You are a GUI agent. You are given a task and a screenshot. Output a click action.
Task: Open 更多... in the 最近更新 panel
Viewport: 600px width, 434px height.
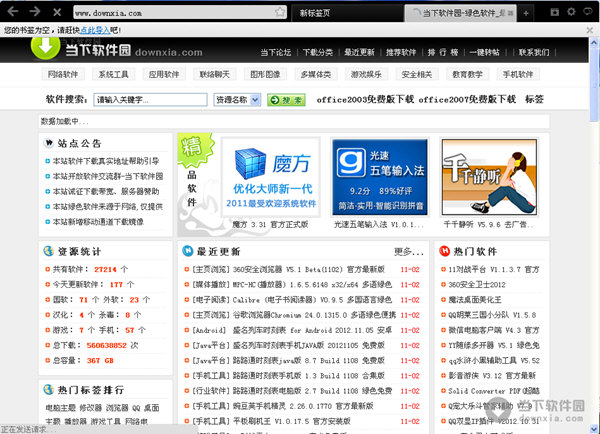pos(409,251)
